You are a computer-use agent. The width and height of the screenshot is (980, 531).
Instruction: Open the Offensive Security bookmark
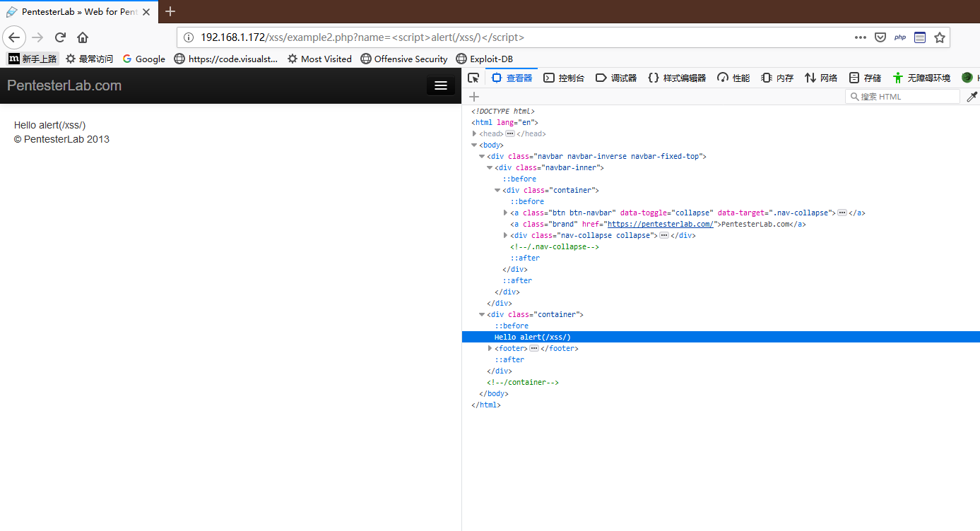pos(403,59)
